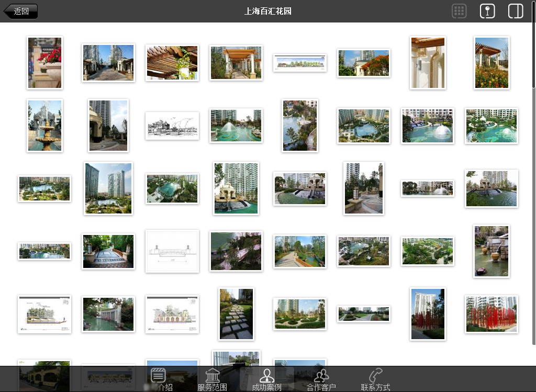The width and height of the screenshot is (536, 392).
Task: Open the wide panorama of lawn and road
Action: pyautogui.click(x=364, y=314)
